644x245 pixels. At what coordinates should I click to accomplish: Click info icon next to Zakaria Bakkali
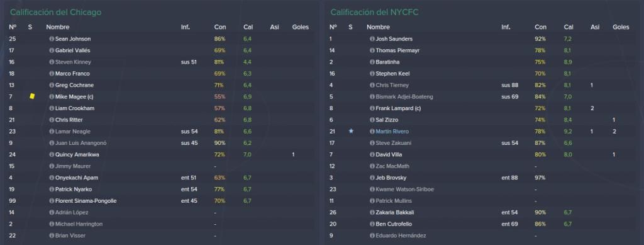click(372, 212)
